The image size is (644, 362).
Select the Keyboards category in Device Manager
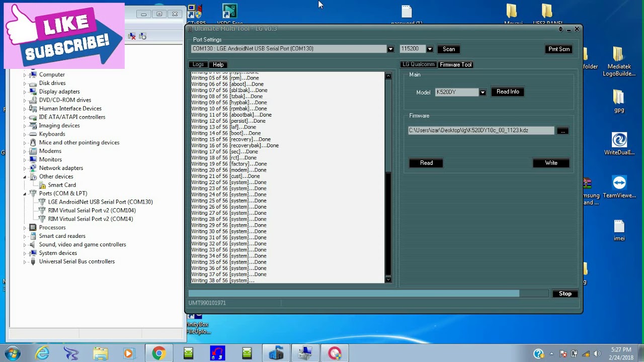[x=52, y=134]
